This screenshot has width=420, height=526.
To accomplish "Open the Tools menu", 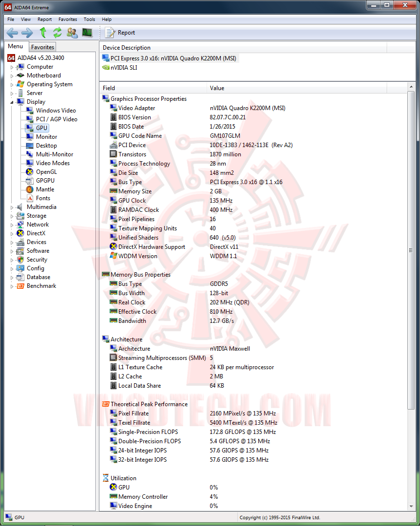I will tap(89, 19).
